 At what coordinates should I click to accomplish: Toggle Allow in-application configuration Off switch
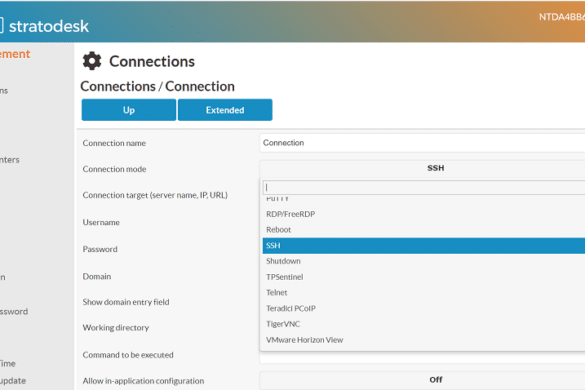[x=422, y=380]
